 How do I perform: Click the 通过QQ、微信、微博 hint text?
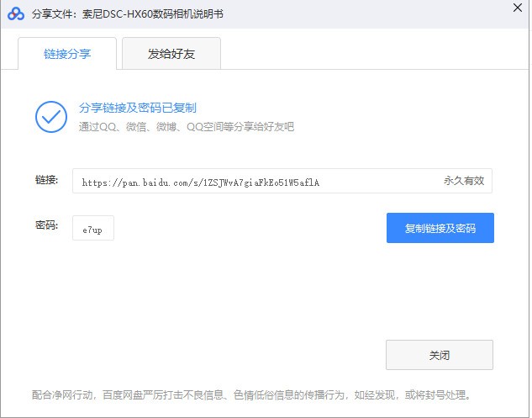[x=187, y=127]
